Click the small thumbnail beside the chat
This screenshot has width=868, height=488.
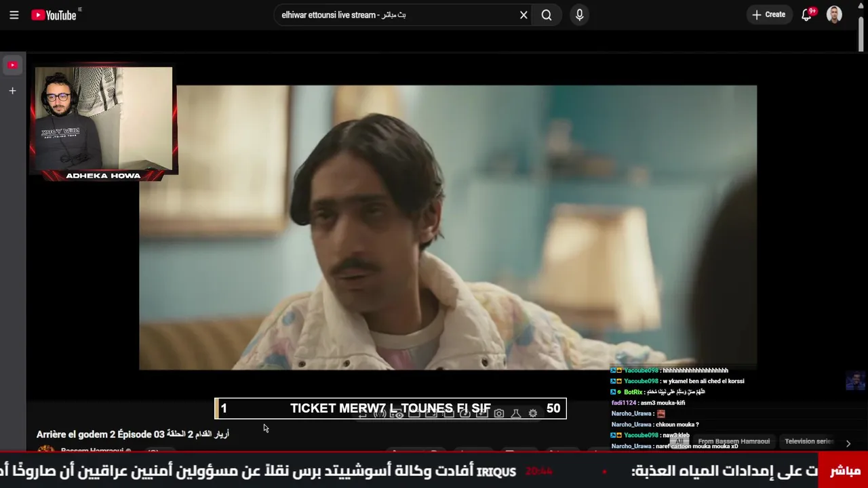click(855, 381)
